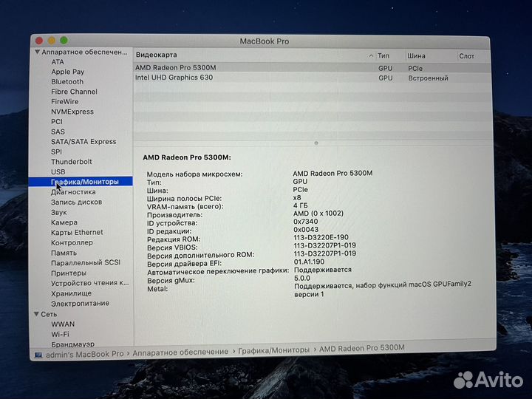
Task: Click the revision ID value 0x0043
Action: [306, 230]
